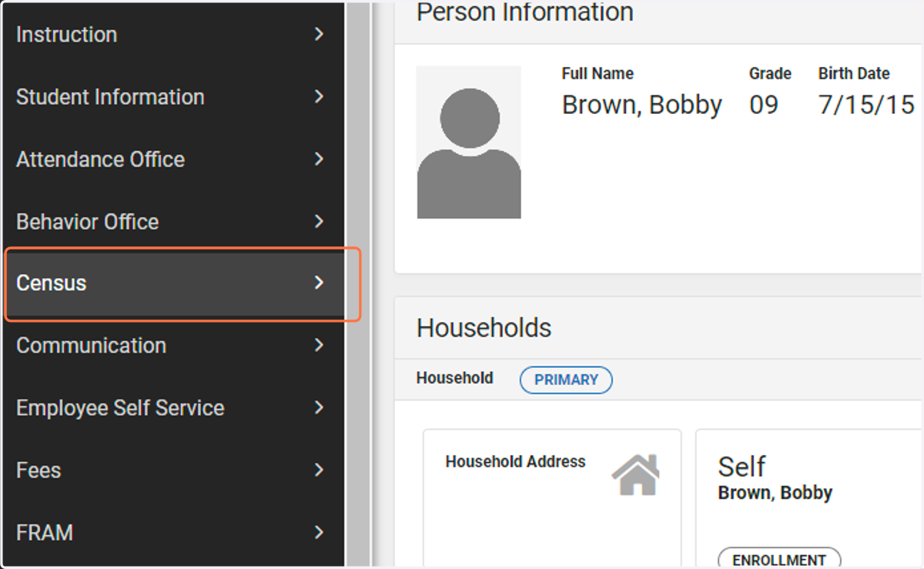The width and height of the screenshot is (924, 569).
Task: Expand the FRAM chevron arrow
Action: [320, 533]
